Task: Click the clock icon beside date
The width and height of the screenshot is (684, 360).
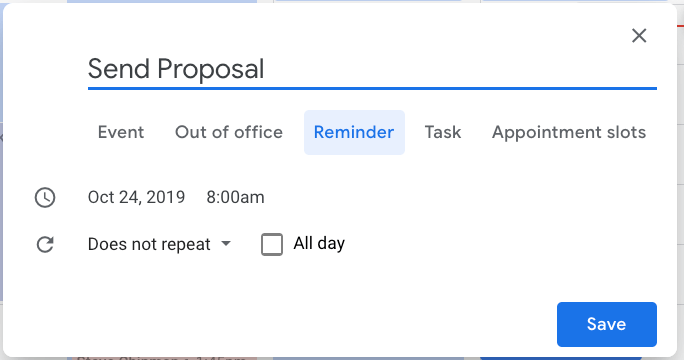Action: coord(45,198)
